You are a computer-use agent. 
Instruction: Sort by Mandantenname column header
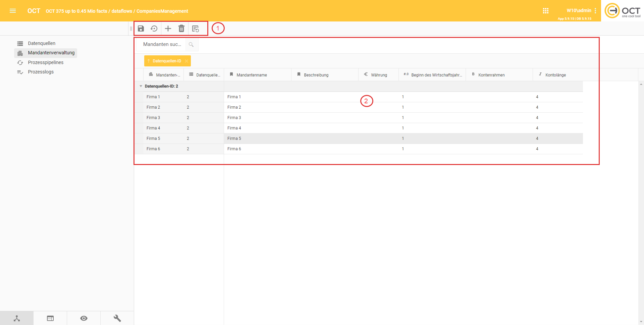pyautogui.click(x=252, y=75)
